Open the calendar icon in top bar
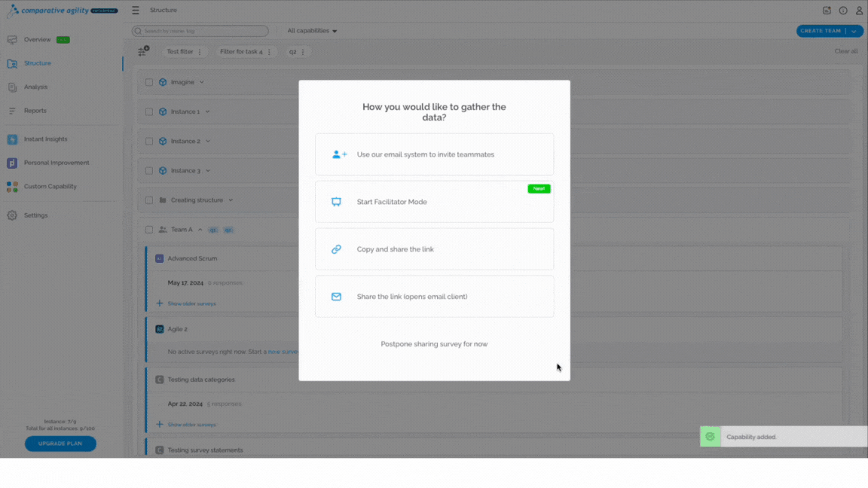This screenshot has height=488, width=868. (x=827, y=11)
